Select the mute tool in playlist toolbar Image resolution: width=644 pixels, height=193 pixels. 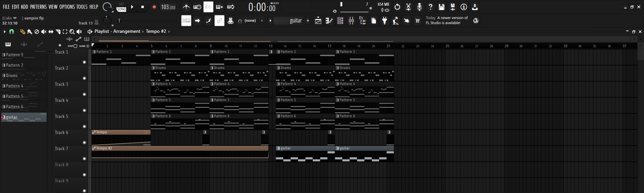click(44, 31)
